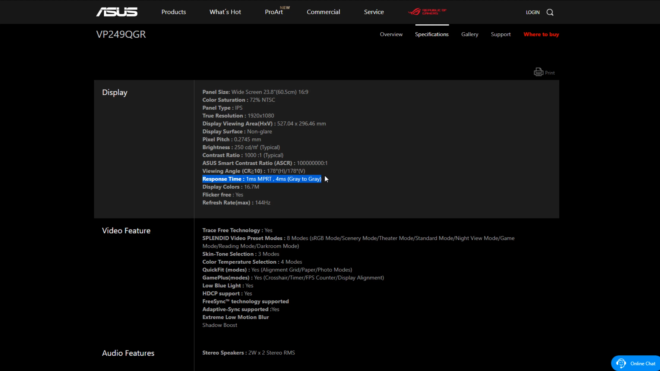Click the Video Feature section heading
The height and width of the screenshot is (371, 660).
(x=126, y=231)
